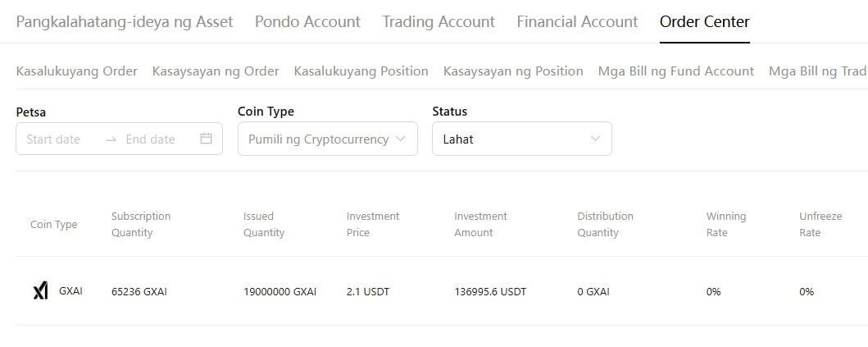Image resolution: width=868 pixels, height=347 pixels.
Task: Select the Financial Account tab
Action: click(x=577, y=21)
